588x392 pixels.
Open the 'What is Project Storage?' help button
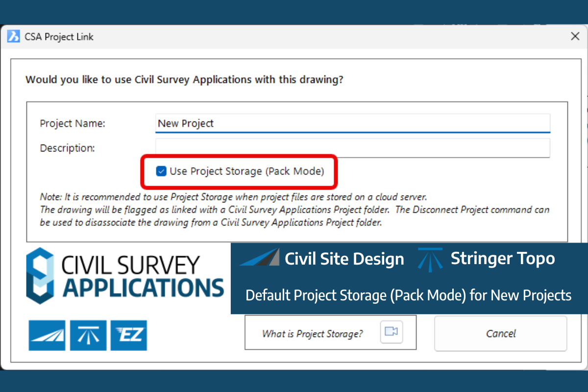313,334
